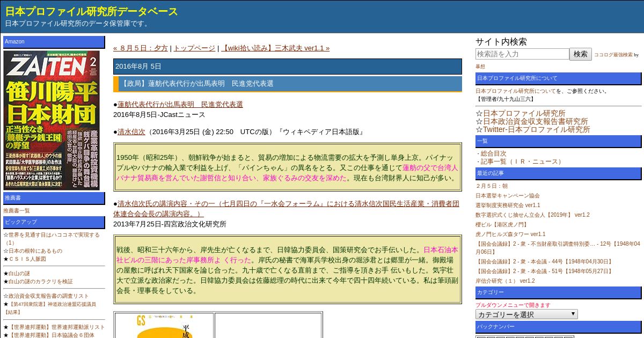Screen dimensions: 644x338
Task: Open the トップページ link
Action: [194, 48]
